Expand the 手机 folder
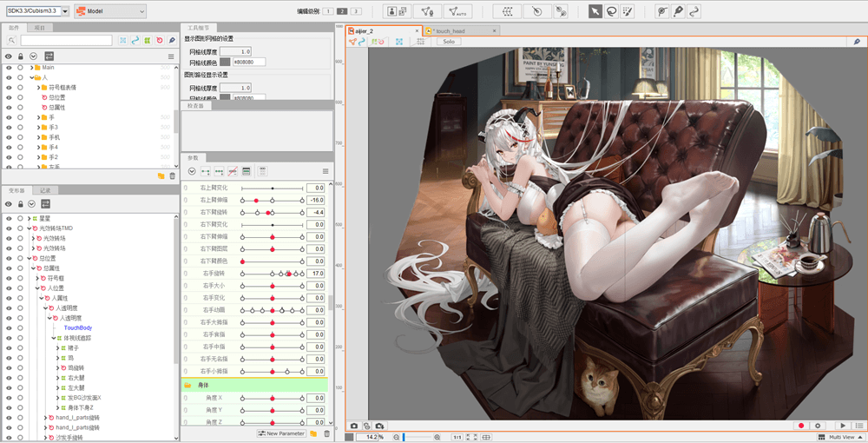The image size is (868, 443). (x=39, y=137)
